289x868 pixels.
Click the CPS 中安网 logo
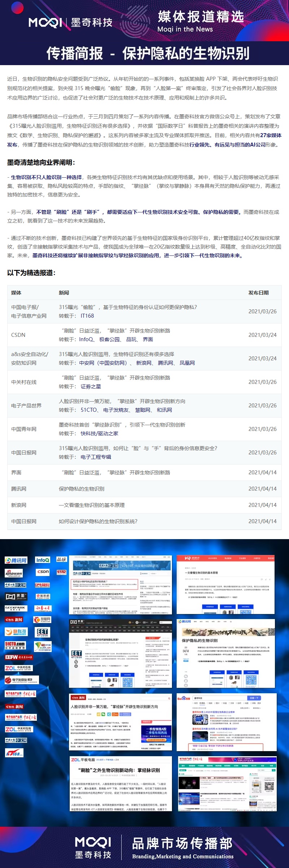pos(42,585)
